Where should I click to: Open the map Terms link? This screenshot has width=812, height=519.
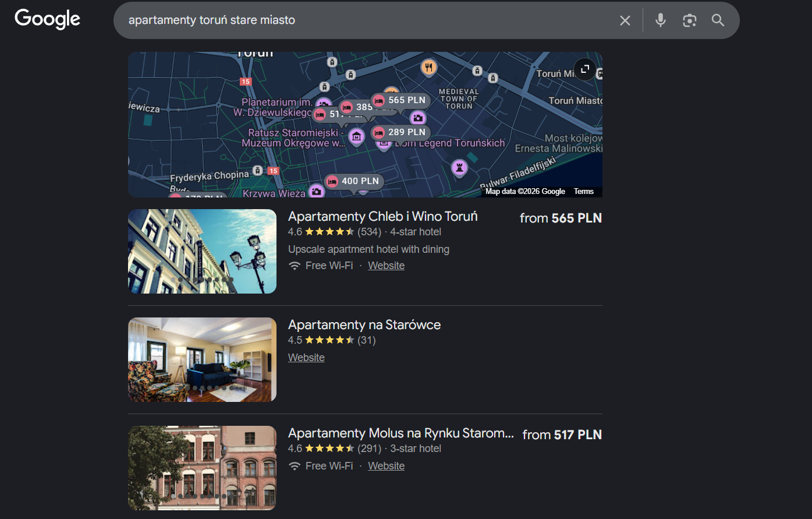point(583,191)
